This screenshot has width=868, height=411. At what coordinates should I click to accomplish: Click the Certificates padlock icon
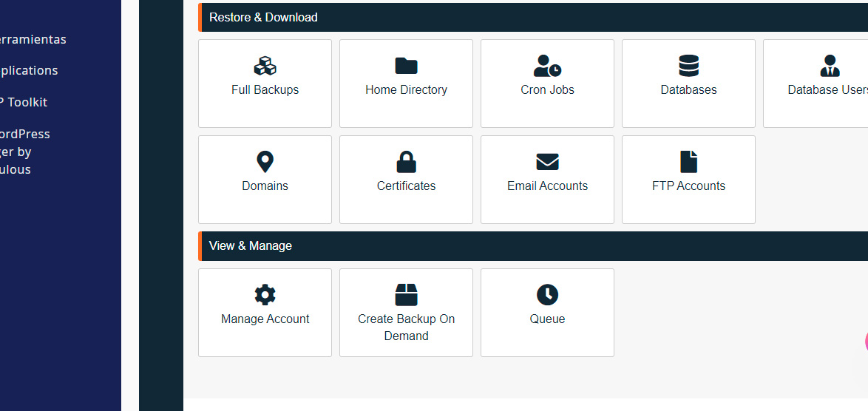tap(407, 162)
